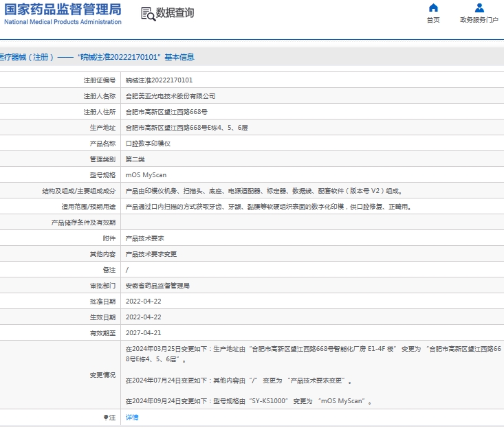This screenshot has height=432, width=504.
Task: Click the 产品储存条件及有效期 label
Action: point(83,223)
